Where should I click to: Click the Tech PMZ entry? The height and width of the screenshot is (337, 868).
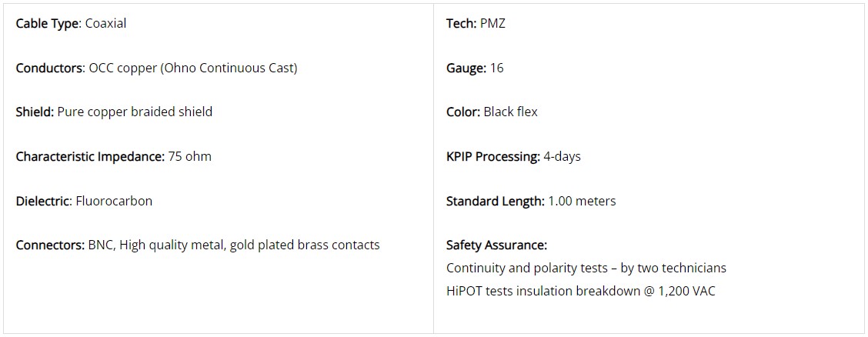coord(476,23)
